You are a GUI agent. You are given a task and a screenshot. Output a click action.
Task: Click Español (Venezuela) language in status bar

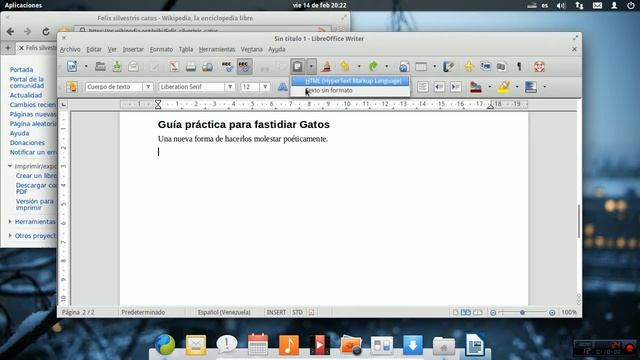[224, 312]
